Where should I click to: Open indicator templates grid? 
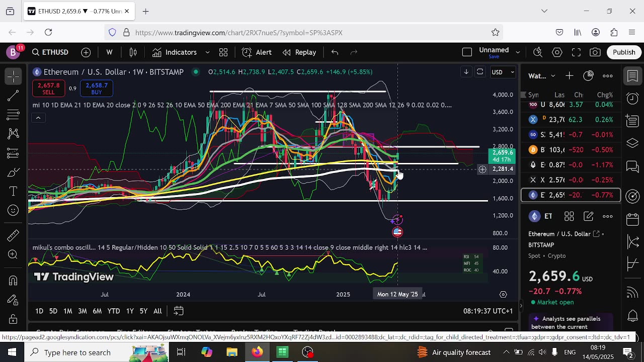223,52
